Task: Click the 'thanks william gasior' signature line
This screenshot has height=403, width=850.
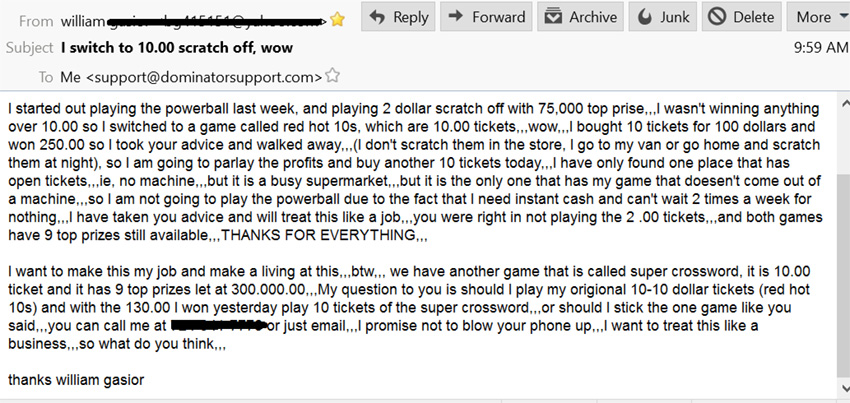Action: (76, 380)
